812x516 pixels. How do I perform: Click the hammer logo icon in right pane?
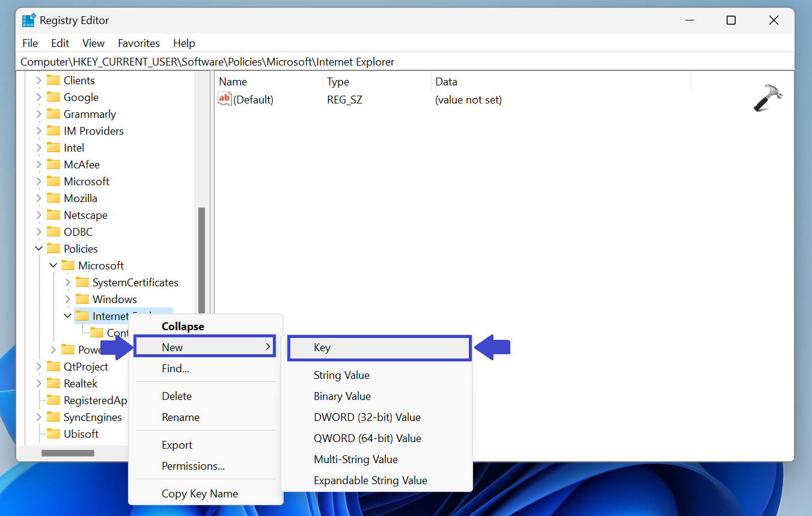click(x=768, y=98)
